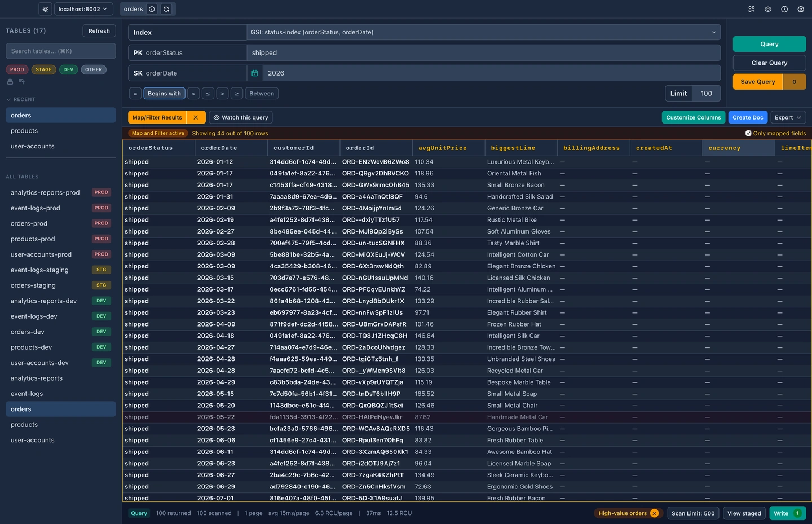Open the calendar date picker for orderDate
This screenshot has width=812, height=524.
pyautogui.click(x=255, y=73)
